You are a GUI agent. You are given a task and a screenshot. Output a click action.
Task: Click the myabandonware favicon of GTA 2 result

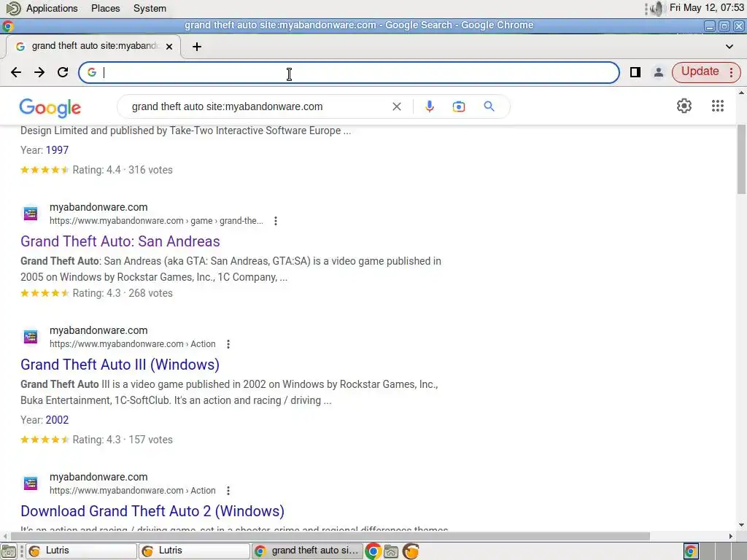click(31, 483)
